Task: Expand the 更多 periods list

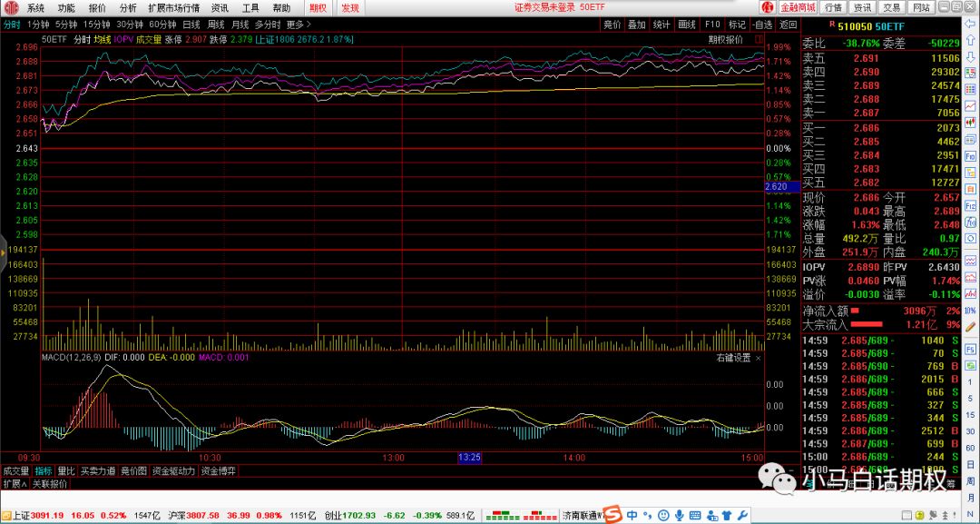Action: click(299, 25)
